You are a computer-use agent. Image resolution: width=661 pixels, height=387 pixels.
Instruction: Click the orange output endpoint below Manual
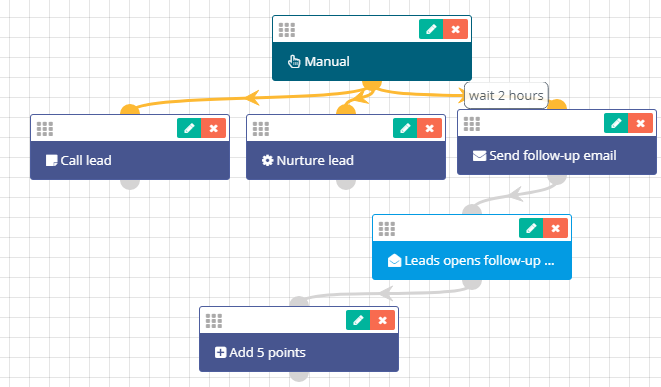372,85
